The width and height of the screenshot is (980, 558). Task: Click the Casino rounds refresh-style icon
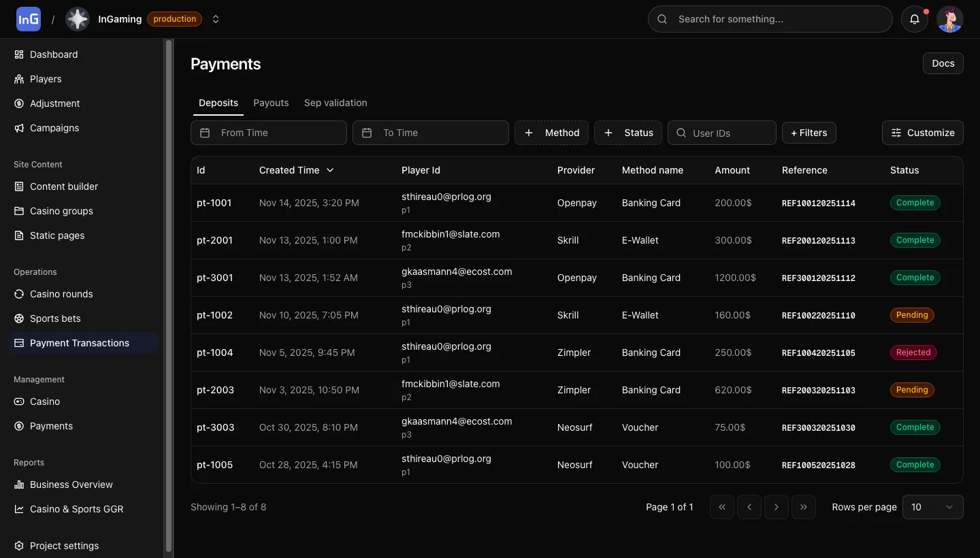18,294
